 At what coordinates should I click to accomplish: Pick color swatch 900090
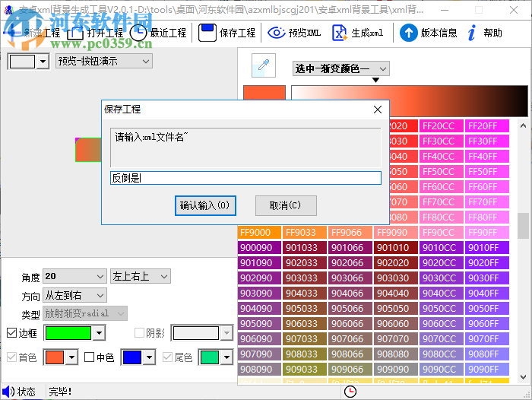click(x=259, y=248)
